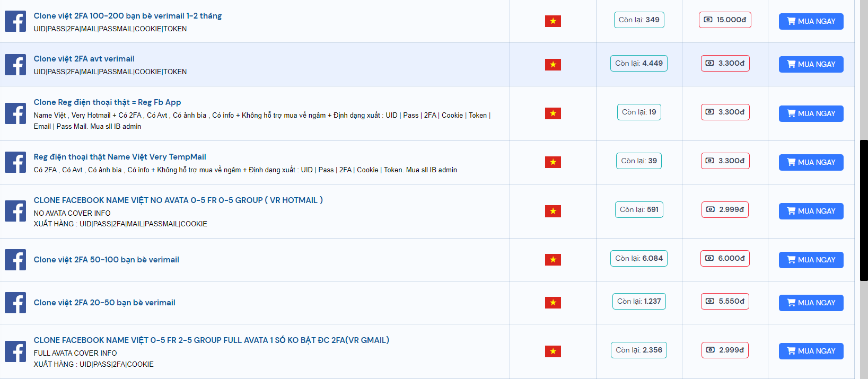Buy now the 6.000đ '50-100 bạn bè' clone
This screenshot has height=379, width=868.
click(811, 260)
